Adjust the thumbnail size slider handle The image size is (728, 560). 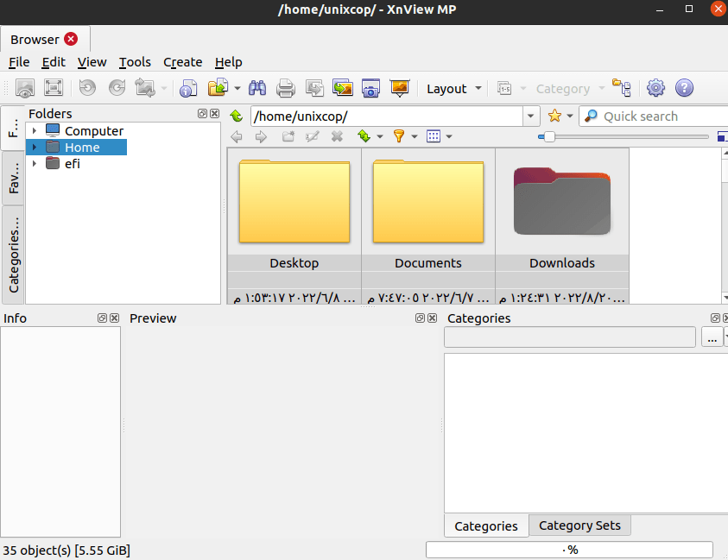549,136
